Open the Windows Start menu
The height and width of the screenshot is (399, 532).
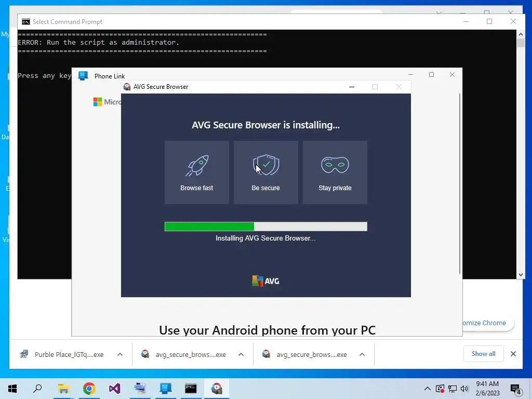(12, 389)
